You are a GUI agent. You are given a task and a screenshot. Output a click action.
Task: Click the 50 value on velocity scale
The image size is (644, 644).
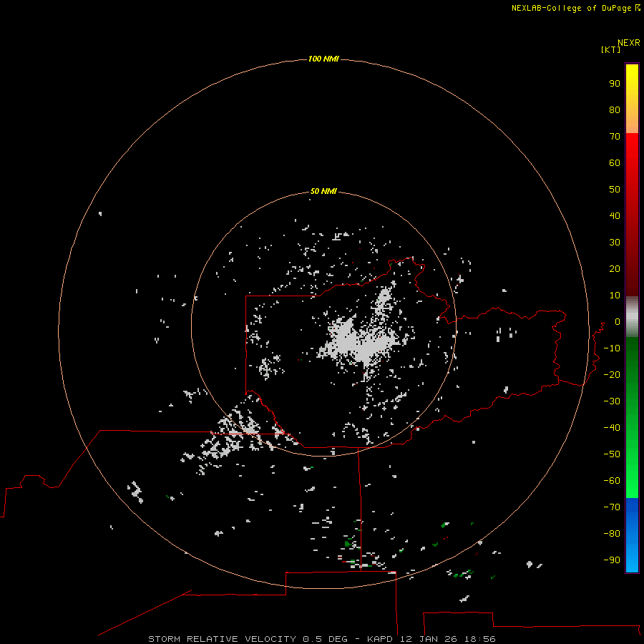point(615,190)
